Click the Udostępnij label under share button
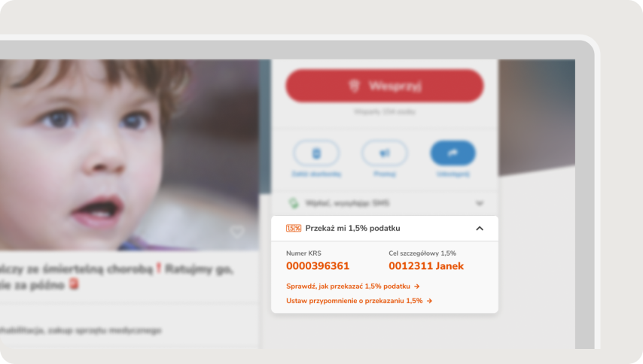Screen dimensions: 643x364 tap(453, 174)
